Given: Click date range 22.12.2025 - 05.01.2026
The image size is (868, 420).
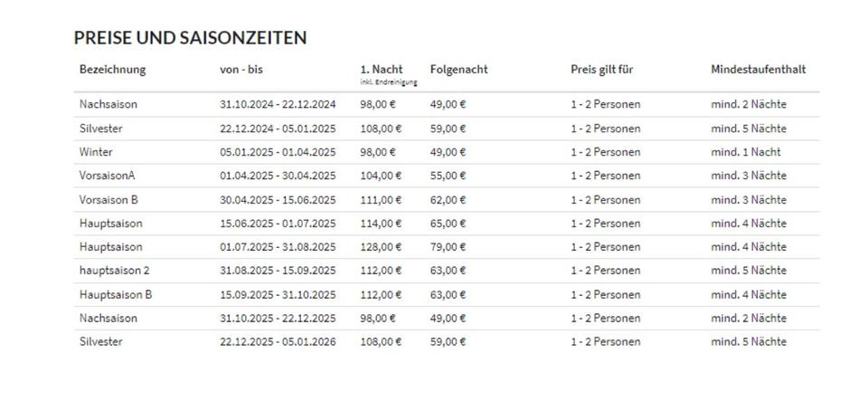Looking at the screenshot, I should pyautogui.click(x=278, y=342).
